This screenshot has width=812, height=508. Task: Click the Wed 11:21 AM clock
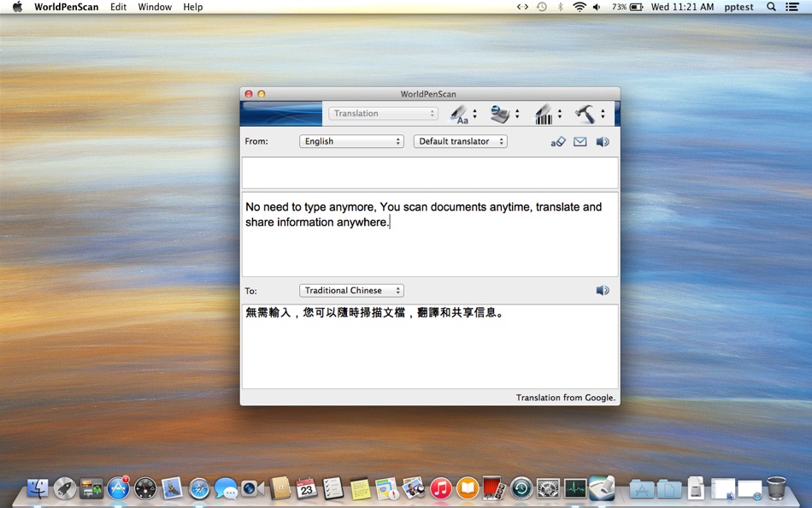(x=682, y=7)
